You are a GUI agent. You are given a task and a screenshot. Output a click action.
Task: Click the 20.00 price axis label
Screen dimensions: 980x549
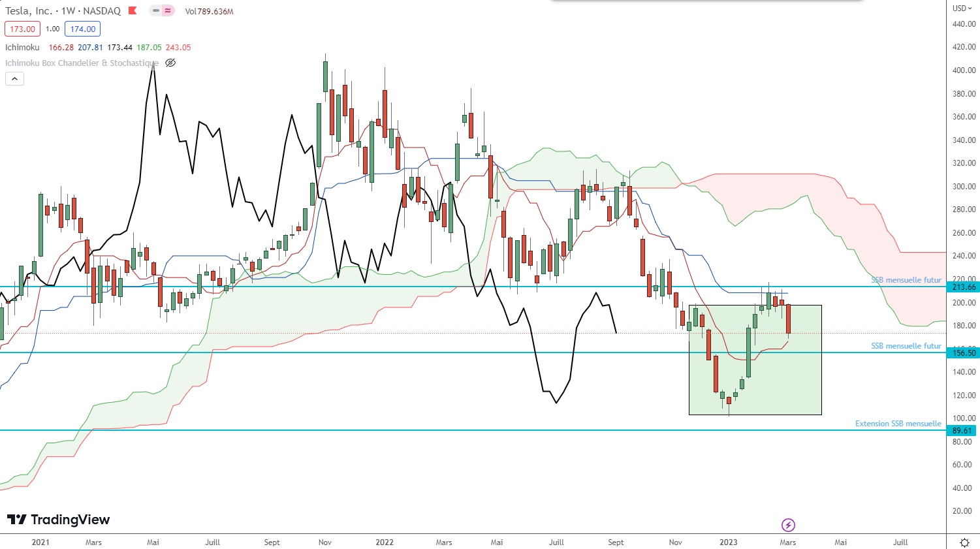coord(962,511)
